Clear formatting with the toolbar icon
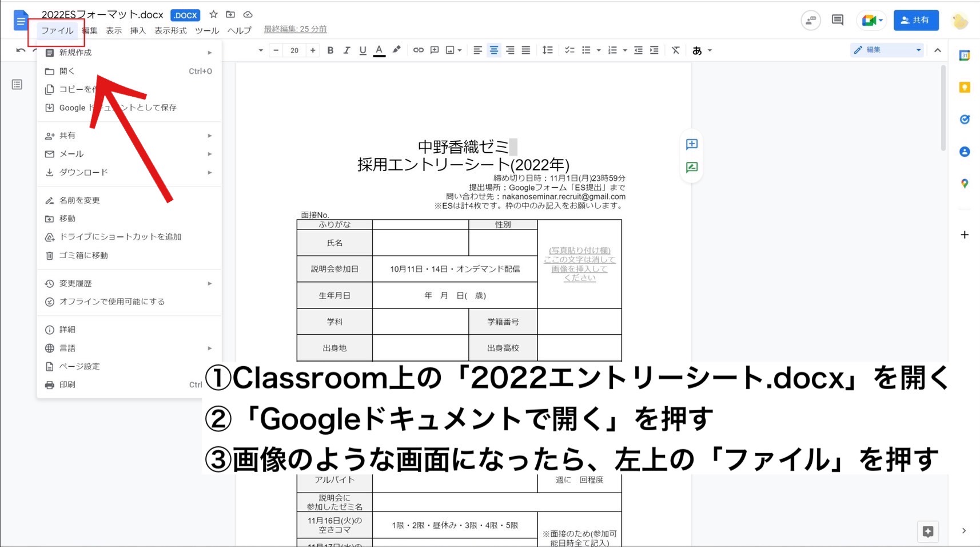Screen dimensions: 980x547 [675, 50]
